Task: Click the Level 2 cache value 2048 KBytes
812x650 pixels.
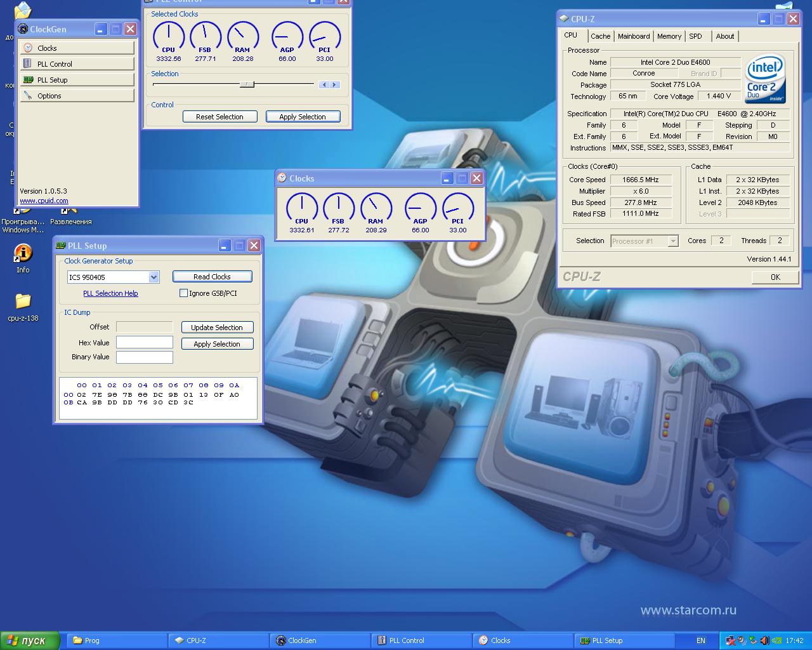Action: coord(757,202)
